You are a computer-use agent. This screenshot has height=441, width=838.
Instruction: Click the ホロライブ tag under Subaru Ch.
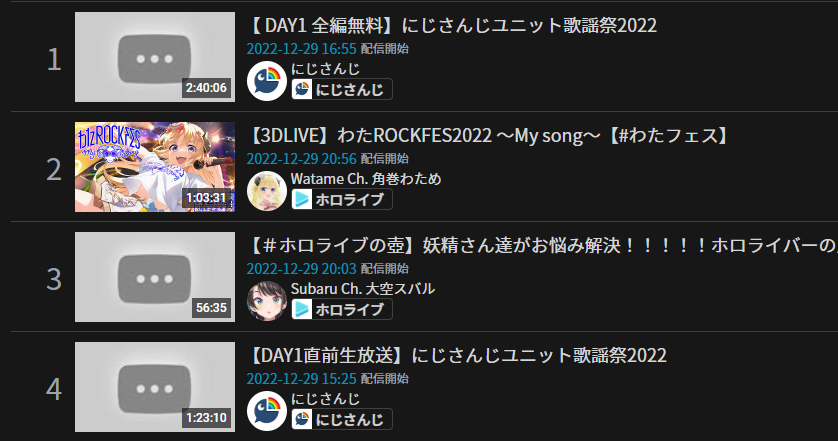coord(342,310)
